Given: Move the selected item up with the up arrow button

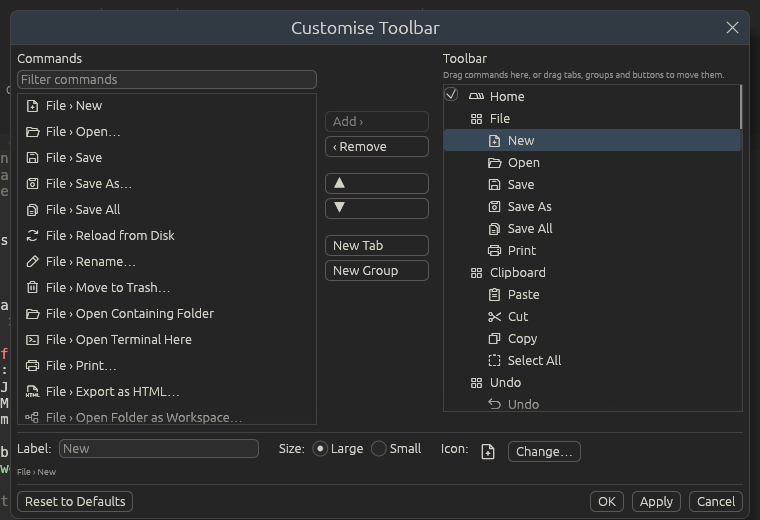Looking at the screenshot, I should (377, 184).
